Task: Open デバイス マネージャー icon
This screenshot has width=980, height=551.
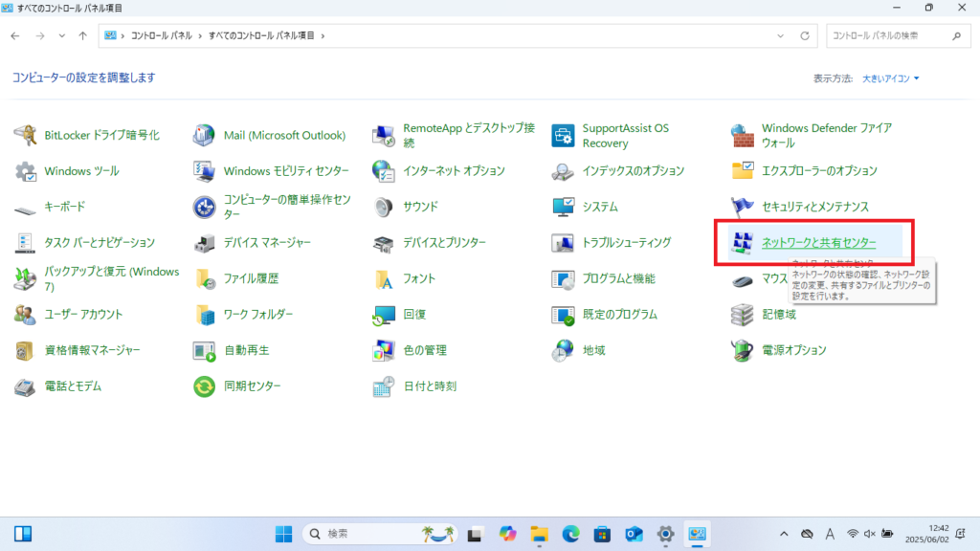Action: click(204, 243)
